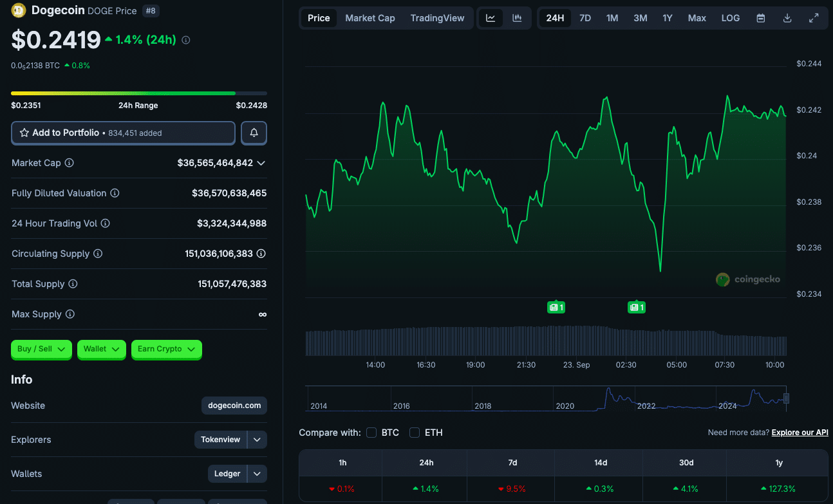The width and height of the screenshot is (833, 504).
Task: Select 1M time range
Action: 612,18
